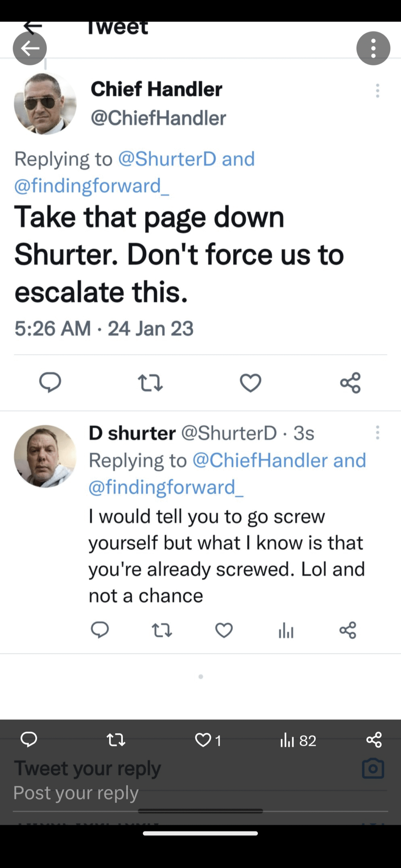The width and height of the screenshot is (401, 868).
Task: Open more options for Chief Handler's tweet
Action: click(x=377, y=91)
